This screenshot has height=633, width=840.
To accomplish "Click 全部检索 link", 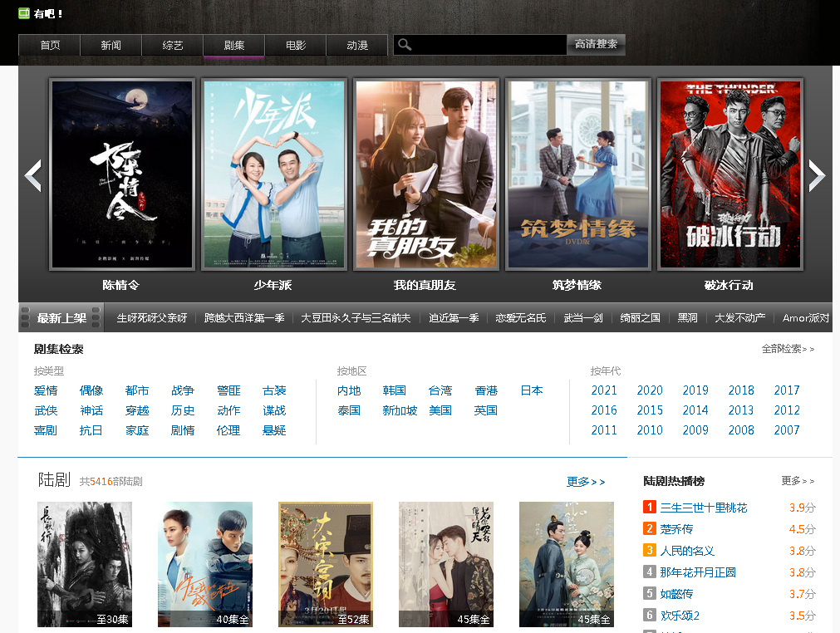I will click(788, 349).
